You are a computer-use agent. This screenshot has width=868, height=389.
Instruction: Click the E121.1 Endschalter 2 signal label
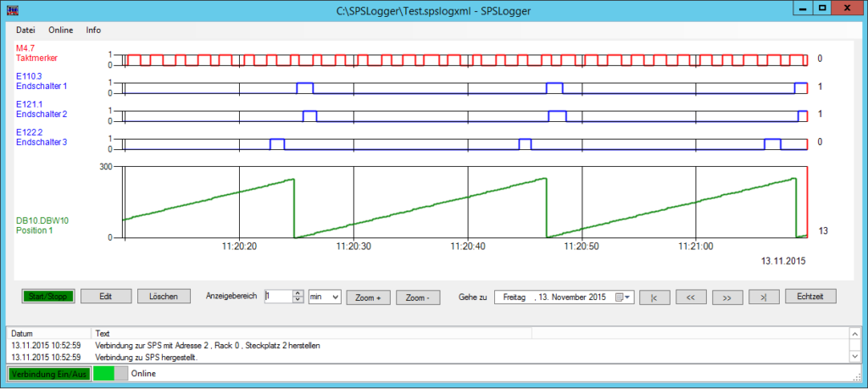[42, 109]
